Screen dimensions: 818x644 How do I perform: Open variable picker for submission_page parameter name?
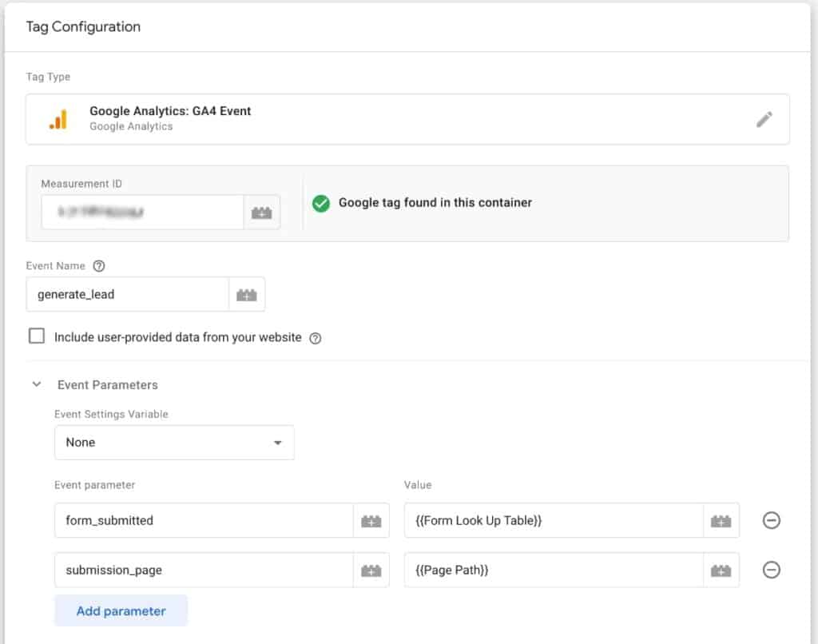371,570
